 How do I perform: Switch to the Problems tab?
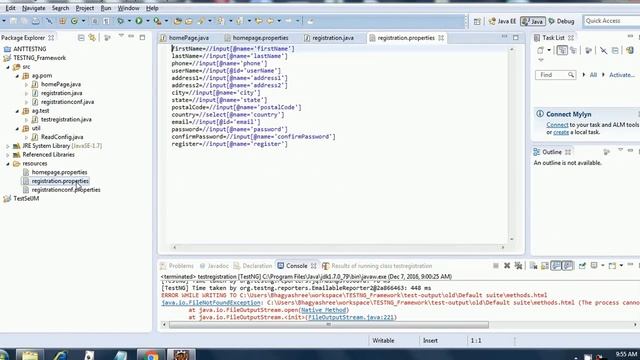click(177, 266)
